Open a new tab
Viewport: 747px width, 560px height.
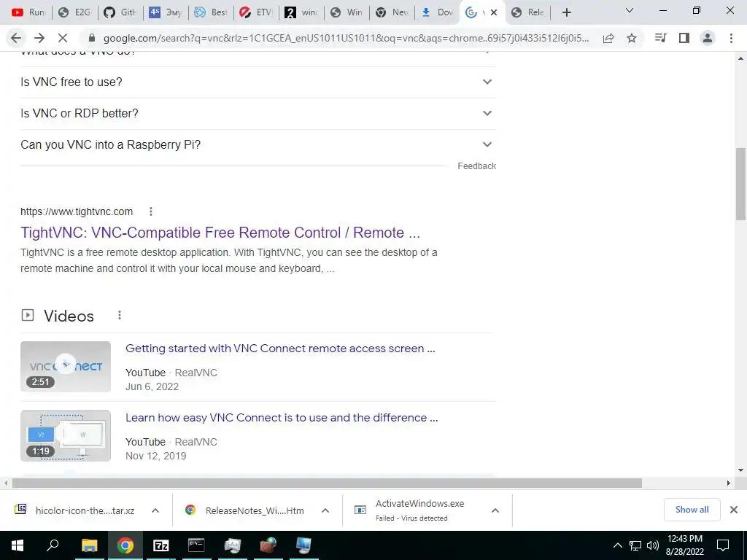coord(566,12)
